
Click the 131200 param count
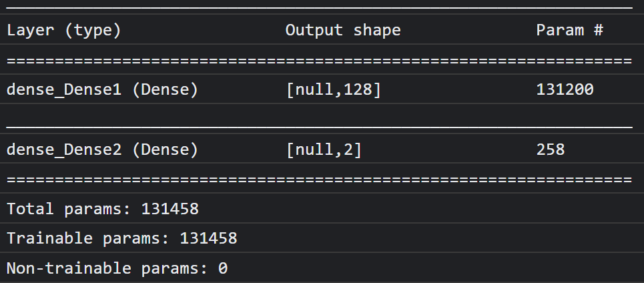pyautogui.click(x=565, y=90)
